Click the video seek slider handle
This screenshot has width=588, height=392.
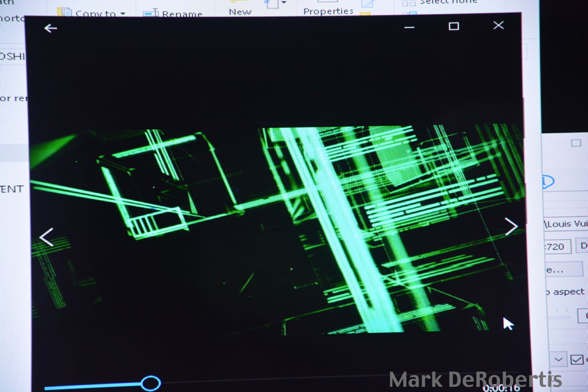coord(150,383)
